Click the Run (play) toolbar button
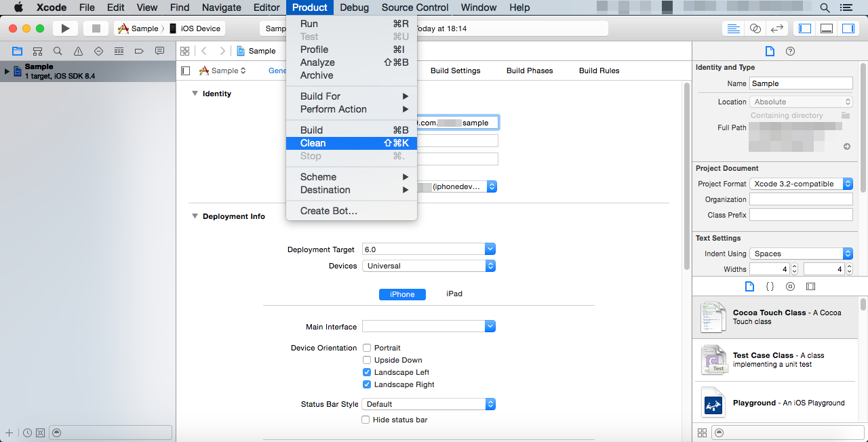The width and height of the screenshot is (868, 442). (x=65, y=28)
